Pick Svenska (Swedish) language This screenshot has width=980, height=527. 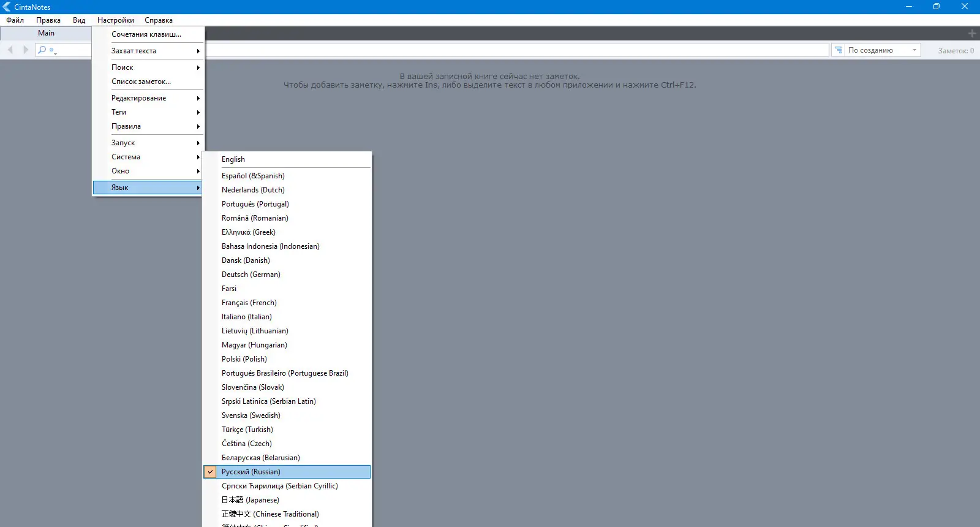pos(287,415)
